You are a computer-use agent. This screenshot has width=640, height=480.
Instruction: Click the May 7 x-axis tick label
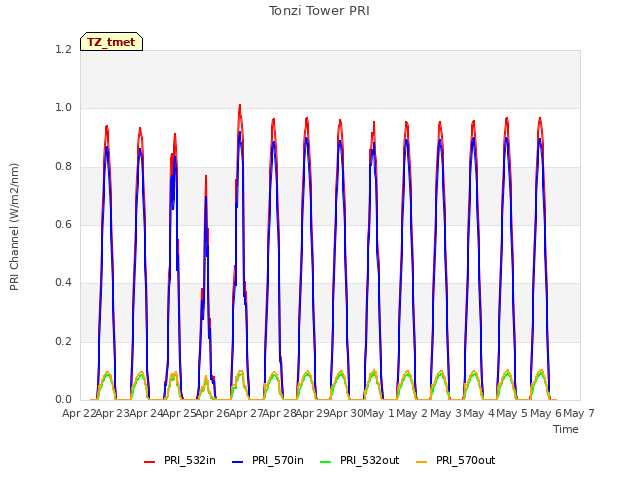tap(579, 413)
